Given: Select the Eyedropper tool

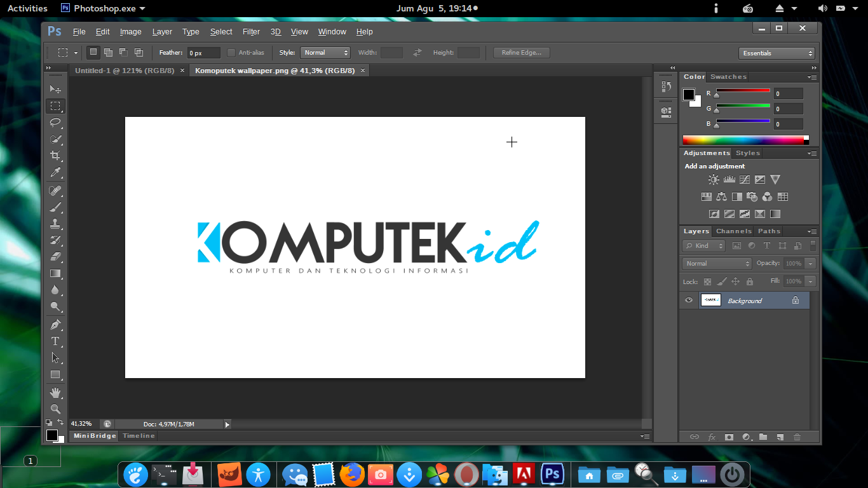Looking at the screenshot, I should (x=55, y=173).
